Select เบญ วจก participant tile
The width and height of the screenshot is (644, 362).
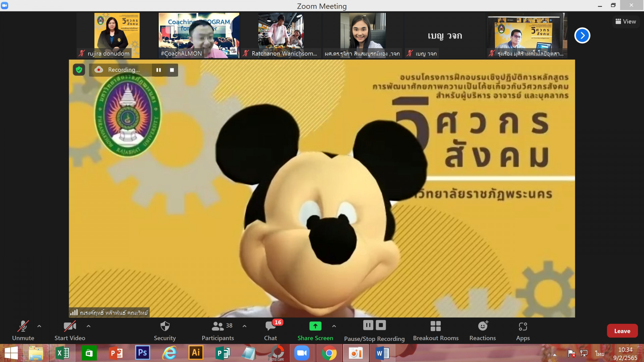(x=445, y=36)
